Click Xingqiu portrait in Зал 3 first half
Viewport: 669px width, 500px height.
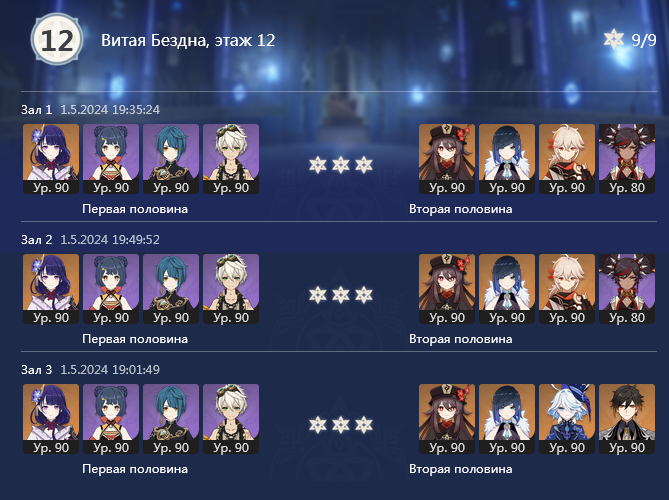(x=171, y=419)
